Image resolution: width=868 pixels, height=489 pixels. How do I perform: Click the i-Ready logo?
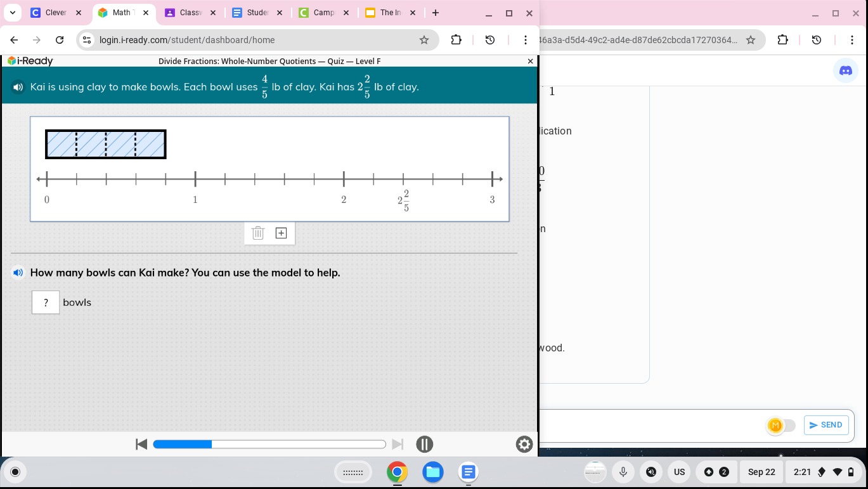30,61
